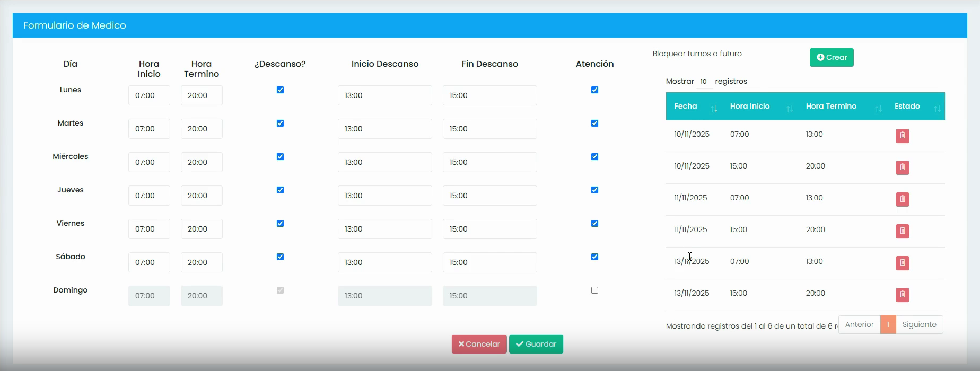
Task: Edit Jueves Hora Termino field
Action: [202, 196]
